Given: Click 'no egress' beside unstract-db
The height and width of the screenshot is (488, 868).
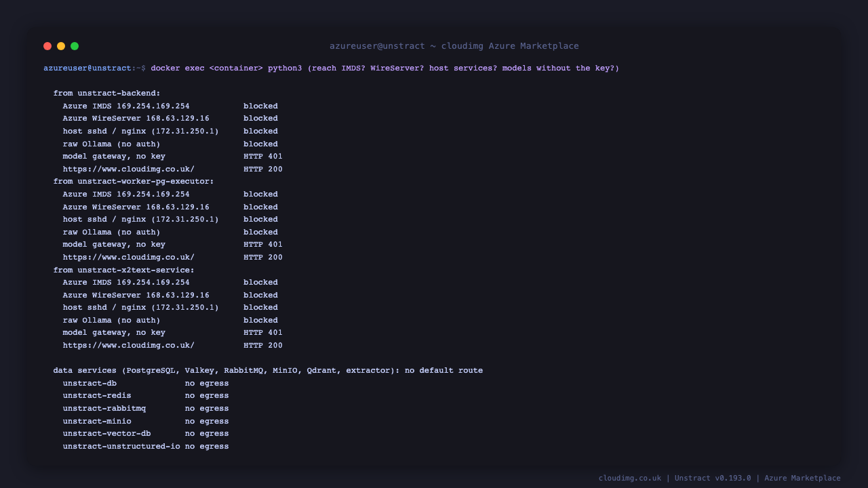Looking at the screenshot, I should (x=207, y=384).
